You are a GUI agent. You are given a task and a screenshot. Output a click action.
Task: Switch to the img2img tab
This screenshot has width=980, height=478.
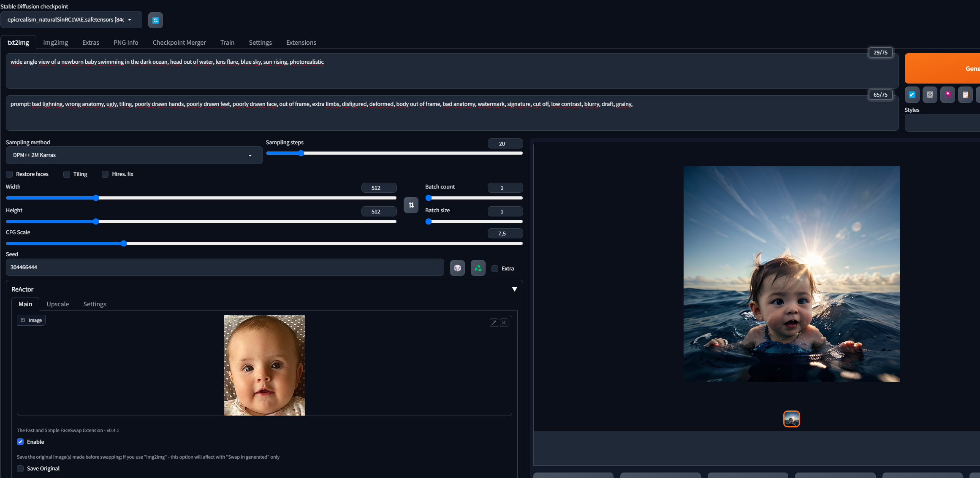click(55, 42)
